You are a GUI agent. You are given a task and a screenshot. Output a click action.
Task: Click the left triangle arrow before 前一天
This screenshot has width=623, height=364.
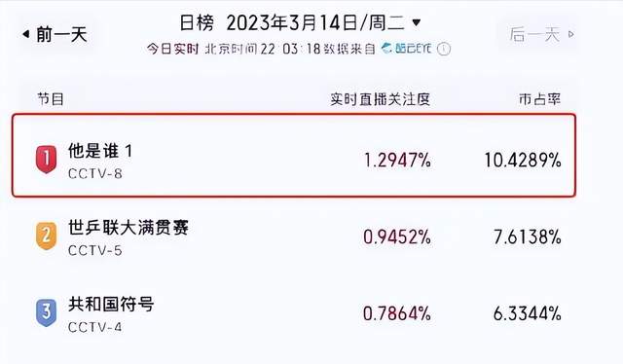pos(26,34)
